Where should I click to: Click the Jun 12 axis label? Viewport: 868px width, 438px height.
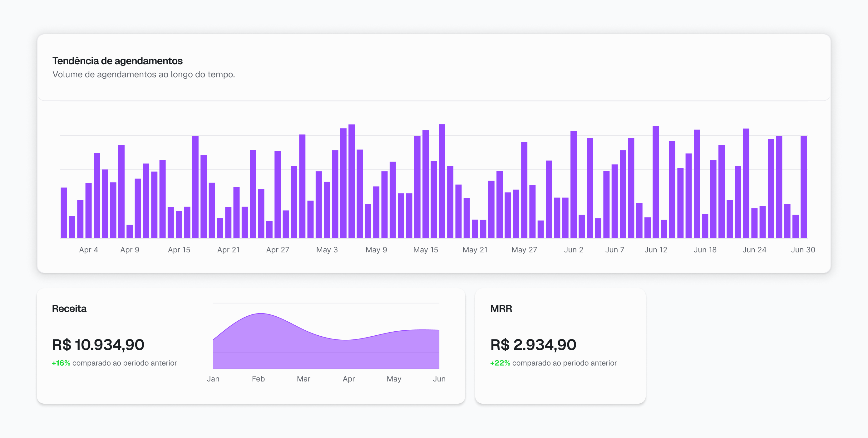click(655, 250)
